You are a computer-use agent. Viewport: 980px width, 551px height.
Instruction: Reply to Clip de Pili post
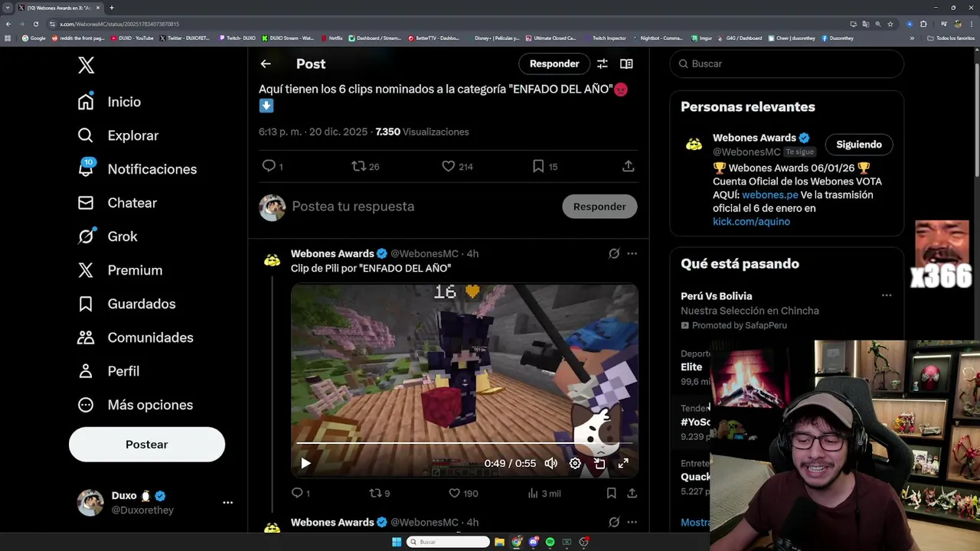[297, 494]
